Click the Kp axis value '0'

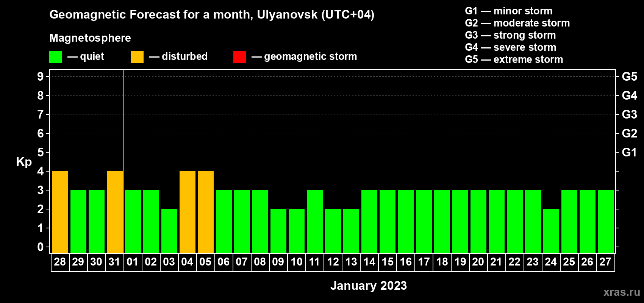pyautogui.click(x=41, y=247)
